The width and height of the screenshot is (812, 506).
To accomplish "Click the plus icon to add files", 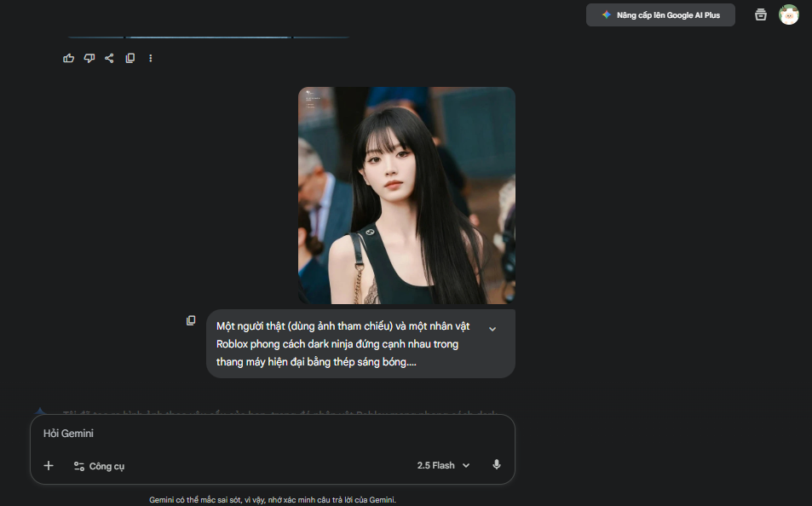I will (49, 465).
